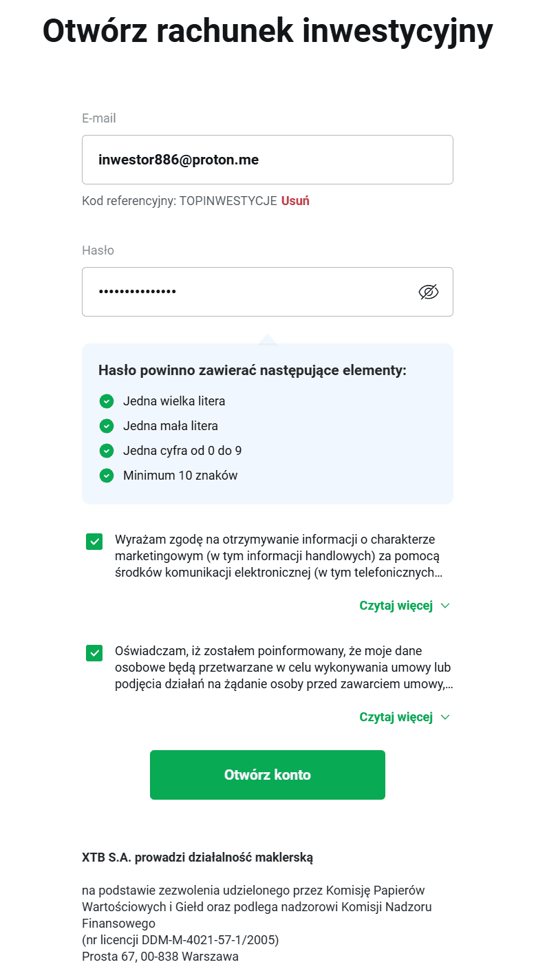Toggle password visibility with the eye icon
The height and width of the screenshot is (980, 547).
click(428, 292)
